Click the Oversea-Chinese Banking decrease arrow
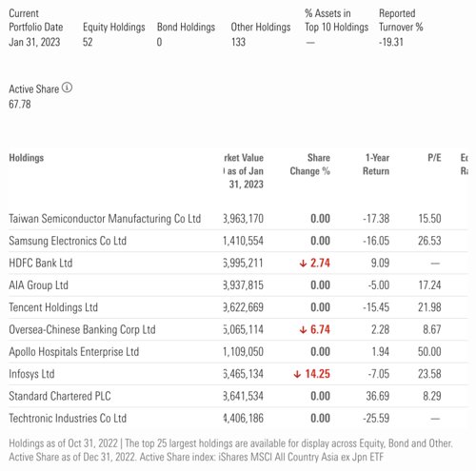 (x=303, y=330)
